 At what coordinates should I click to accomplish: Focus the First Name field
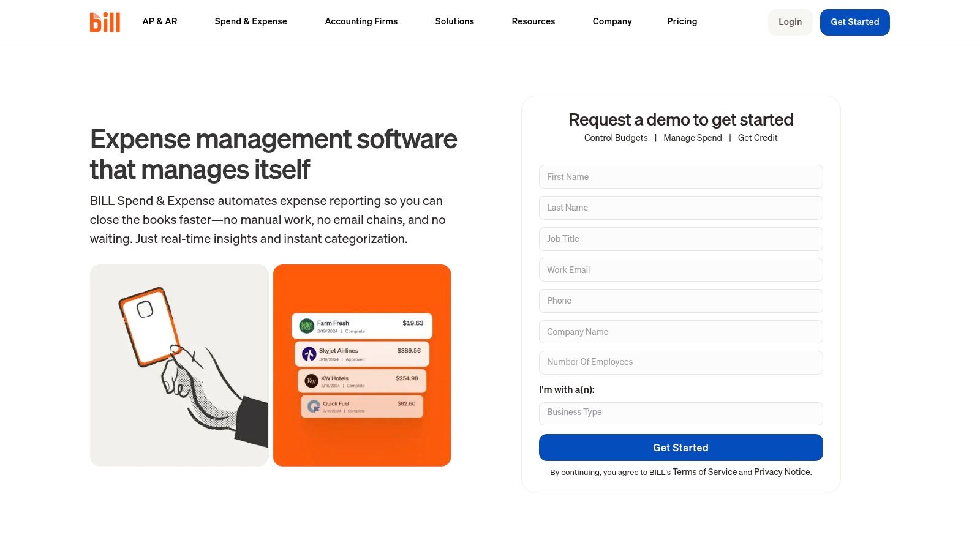tap(681, 177)
